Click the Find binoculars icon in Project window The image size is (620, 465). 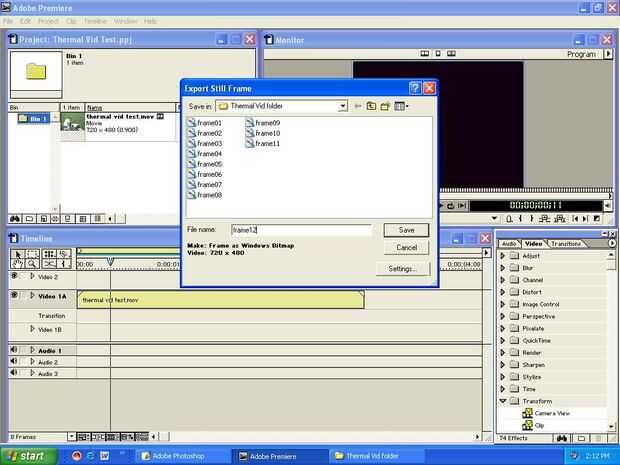[15, 219]
